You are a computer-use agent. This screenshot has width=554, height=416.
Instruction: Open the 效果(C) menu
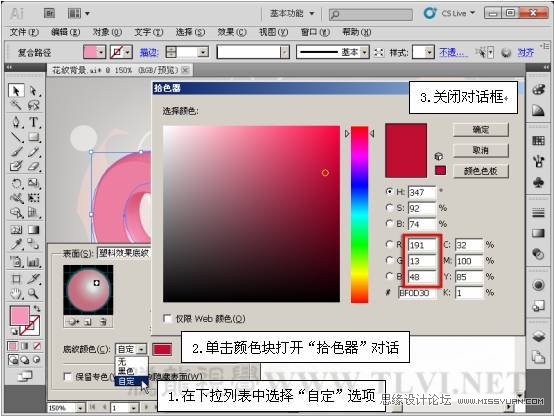click(x=231, y=32)
